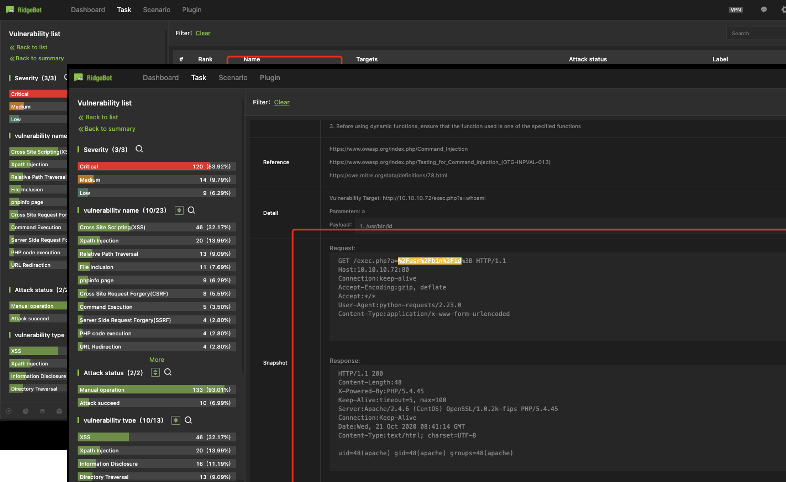Go to Dashboard tab in the background window
The image size is (786, 482).
[86, 8]
